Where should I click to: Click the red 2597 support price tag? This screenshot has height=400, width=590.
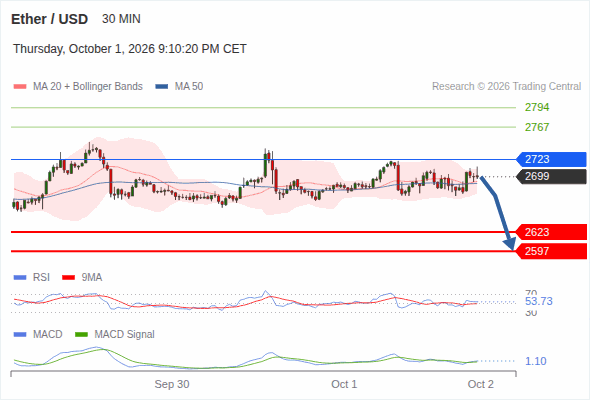tap(551, 251)
